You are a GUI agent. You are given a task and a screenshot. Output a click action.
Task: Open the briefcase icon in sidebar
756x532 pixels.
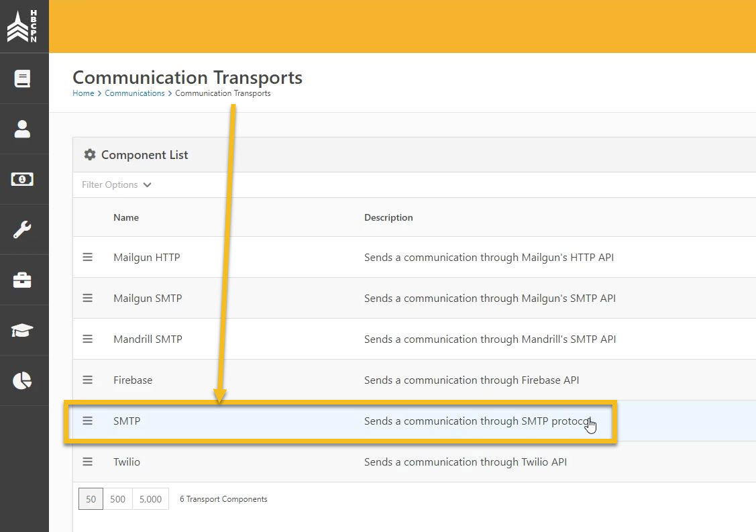(22, 280)
